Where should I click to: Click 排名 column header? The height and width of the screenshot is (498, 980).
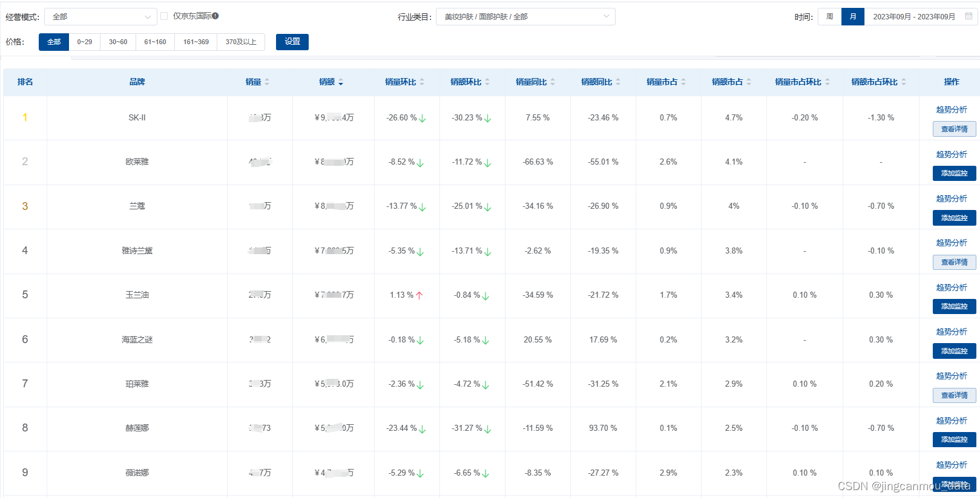(x=25, y=82)
